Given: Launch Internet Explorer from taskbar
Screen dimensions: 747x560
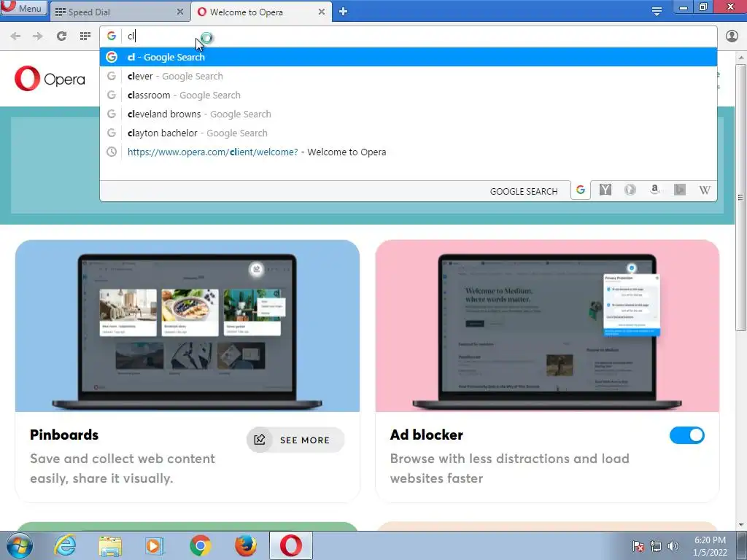Looking at the screenshot, I should click(65, 545).
